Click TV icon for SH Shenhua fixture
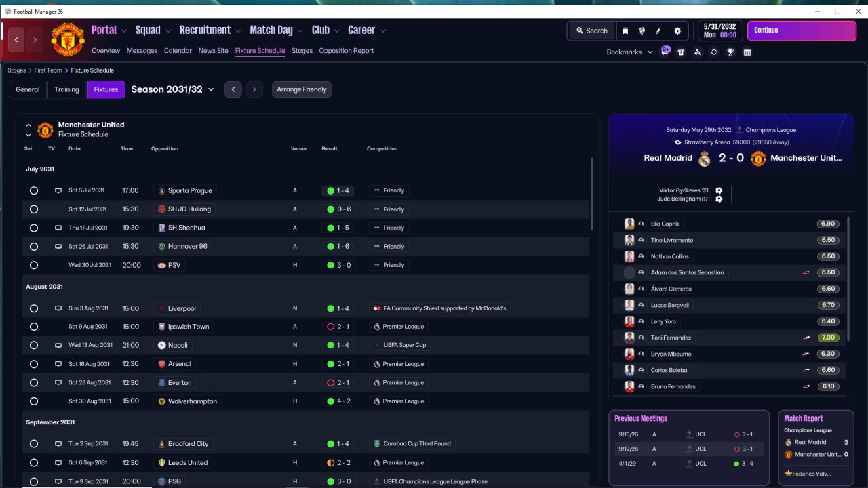 pos(58,228)
